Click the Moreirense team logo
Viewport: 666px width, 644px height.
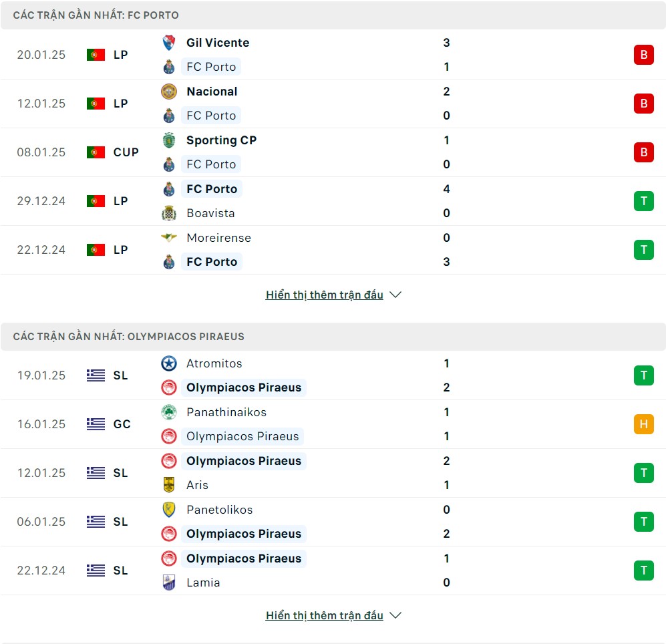tap(169, 237)
